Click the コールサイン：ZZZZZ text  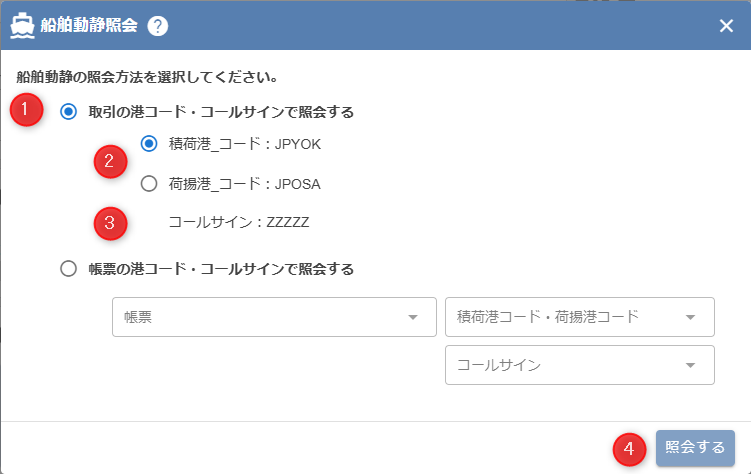pyautogui.click(x=239, y=222)
